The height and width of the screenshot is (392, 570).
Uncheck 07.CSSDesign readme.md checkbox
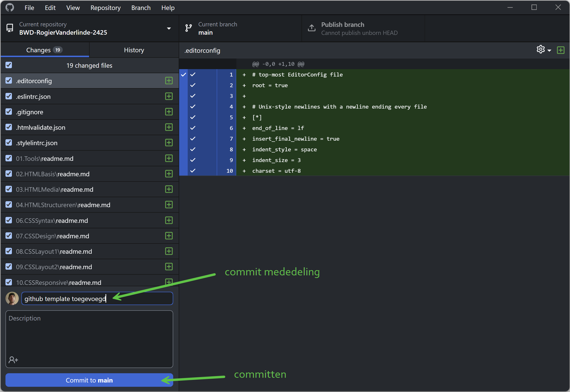point(9,236)
